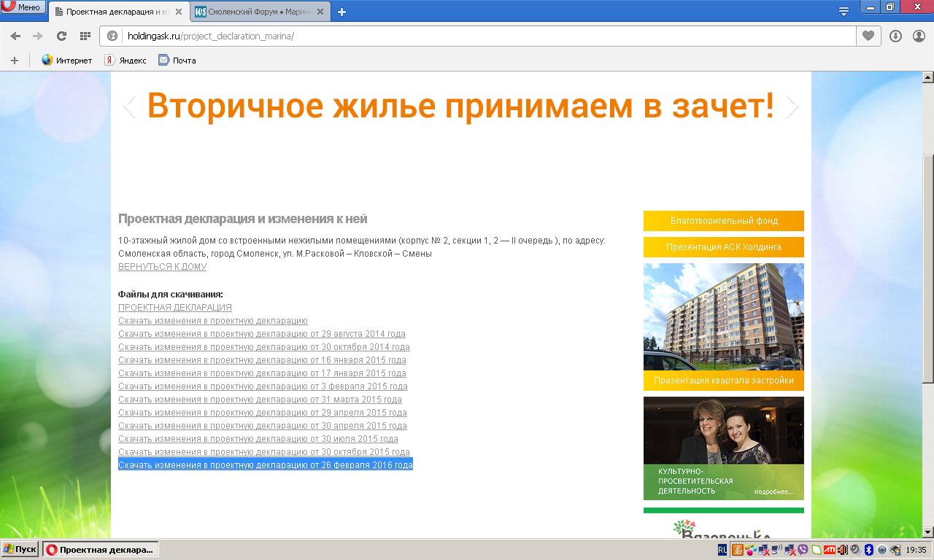Activate the Проектная деклара... taskbar button
Screen dimensions: 934x560
(x=100, y=550)
